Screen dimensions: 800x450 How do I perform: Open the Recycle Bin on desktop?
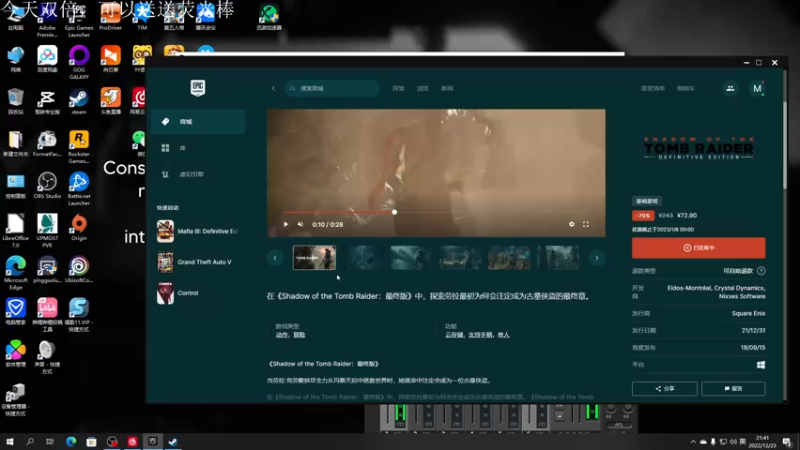15,101
